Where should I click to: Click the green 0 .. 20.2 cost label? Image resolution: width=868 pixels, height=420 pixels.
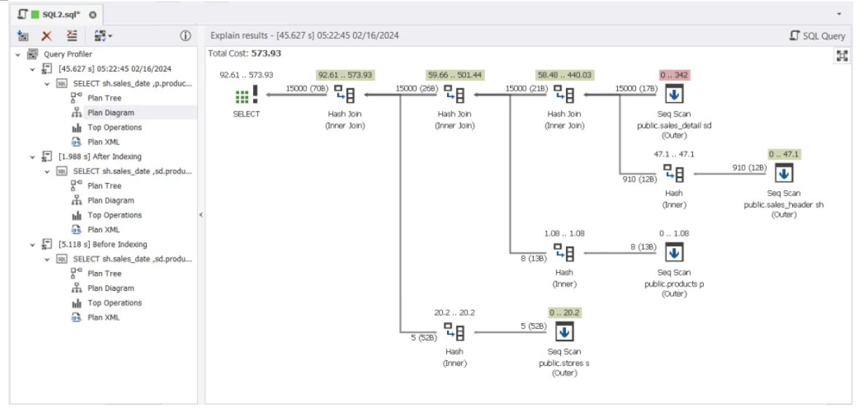tap(565, 313)
